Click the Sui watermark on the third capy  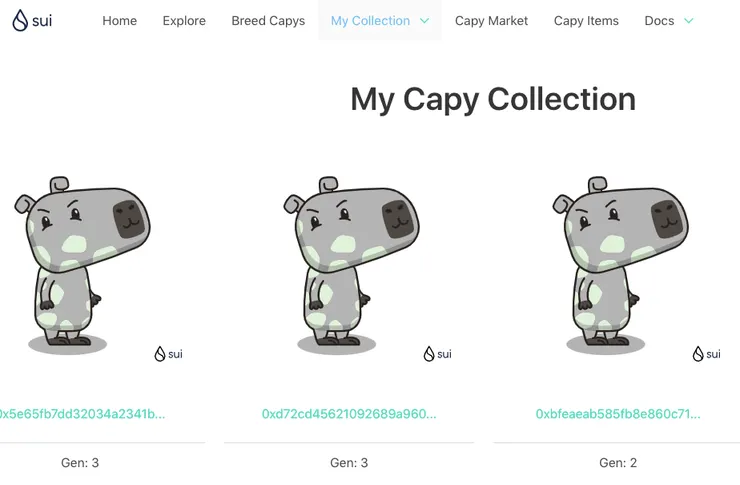click(706, 354)
